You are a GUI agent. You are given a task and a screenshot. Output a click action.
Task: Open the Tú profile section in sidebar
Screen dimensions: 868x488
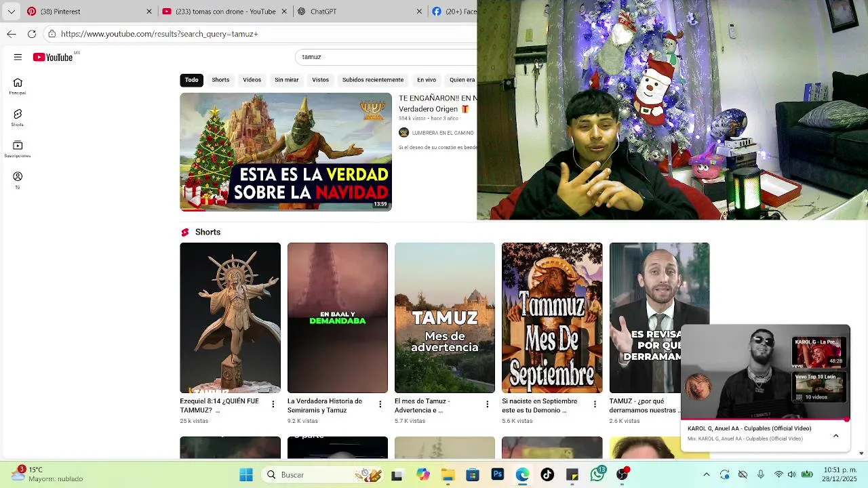[x=18, y=180]
